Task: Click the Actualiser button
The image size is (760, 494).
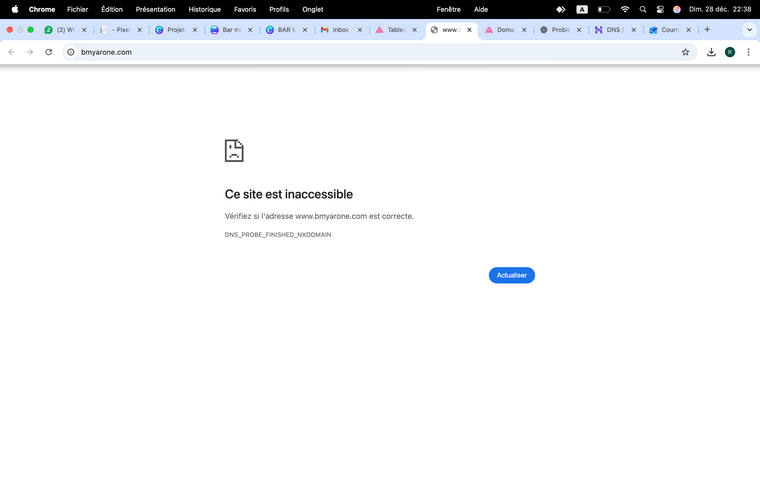Action: (x=511, y=275)
